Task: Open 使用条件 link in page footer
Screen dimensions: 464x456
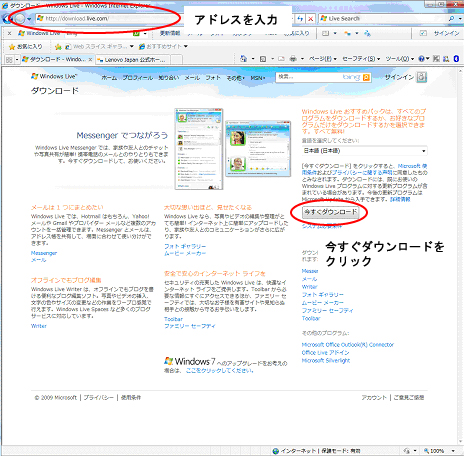Action: tap(131, 397)
